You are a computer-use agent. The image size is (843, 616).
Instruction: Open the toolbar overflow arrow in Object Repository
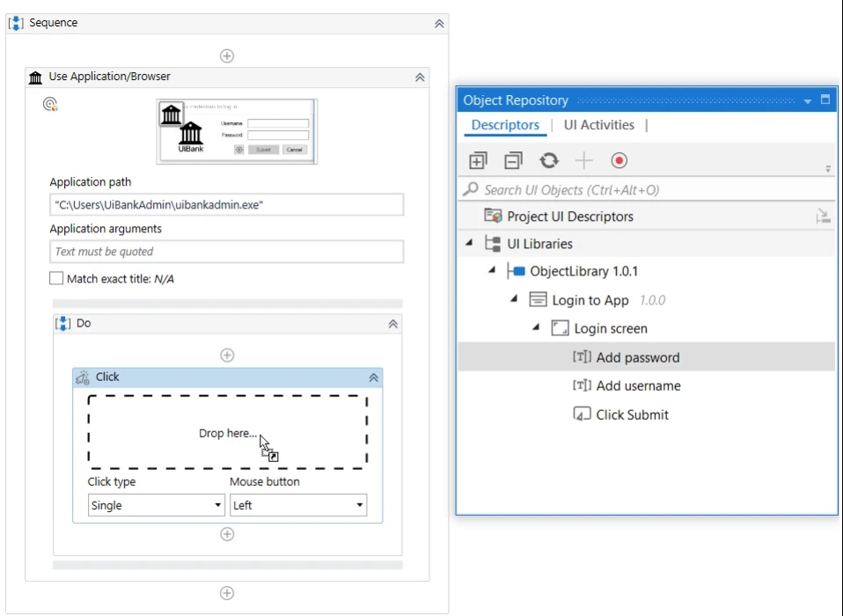[x=828, y=169]
